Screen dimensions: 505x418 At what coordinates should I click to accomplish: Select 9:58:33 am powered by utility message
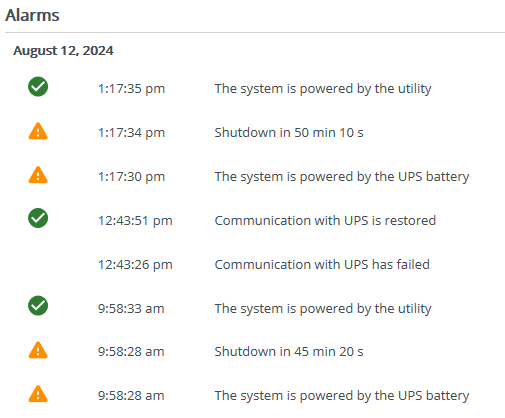323,309
